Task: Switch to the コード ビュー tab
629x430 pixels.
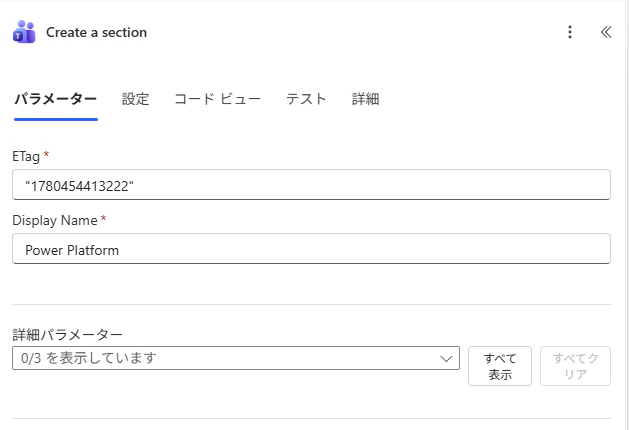Action: coord(217,99)
